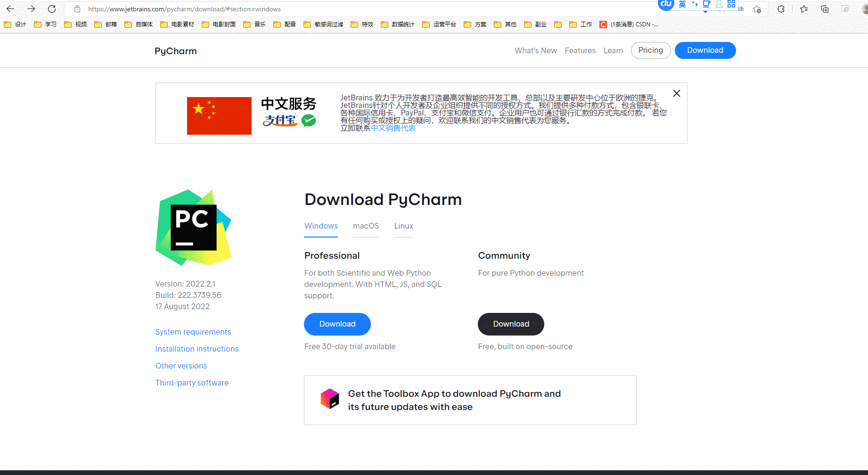Viewport: 868px width, 475px height.
Task: Open the Internet Explorer mode icon
Action: [845, 9]
